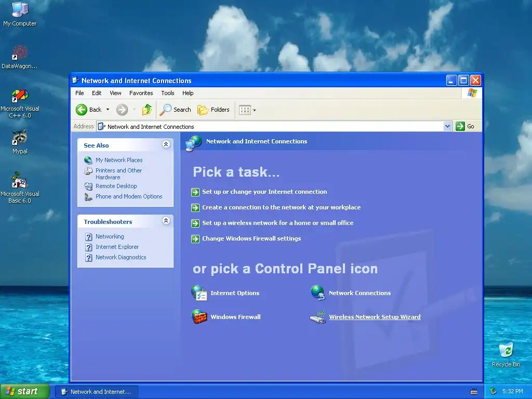The height and width of the screenshot is (399, 532).
Task: Open the Wireless Network Setup Wizard link
Action: pos(375,317)
